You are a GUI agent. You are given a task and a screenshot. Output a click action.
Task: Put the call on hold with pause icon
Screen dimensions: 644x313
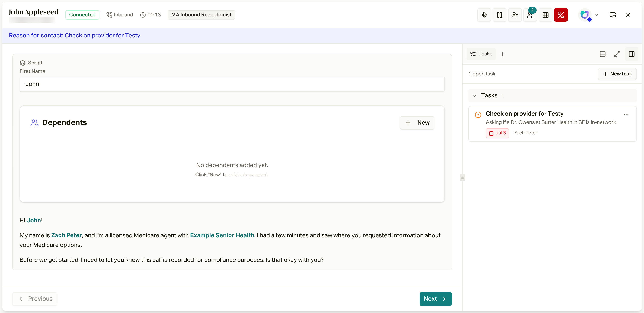tap(499, 15)
